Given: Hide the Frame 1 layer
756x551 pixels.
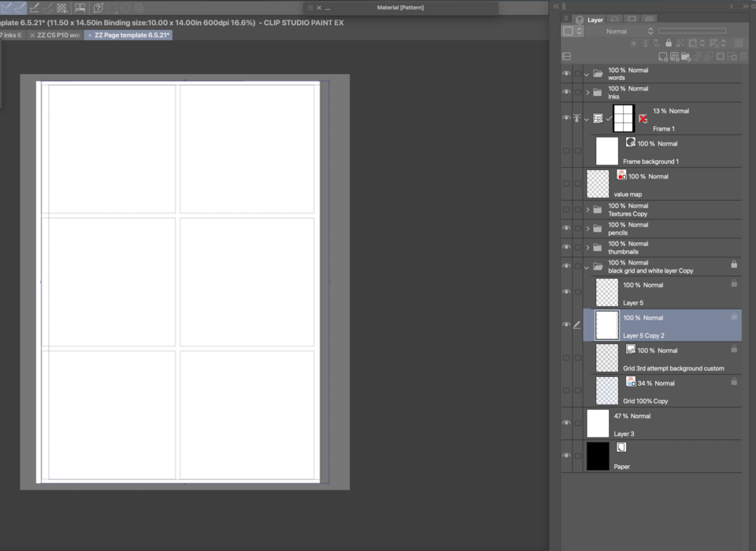Looking at the screenshot, I should pos(566,118).
